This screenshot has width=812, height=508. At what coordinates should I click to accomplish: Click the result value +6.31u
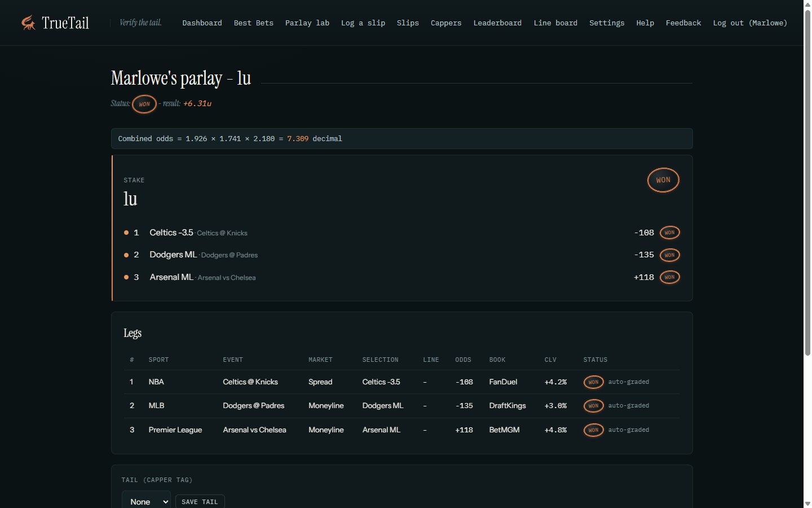click(197, 104)
